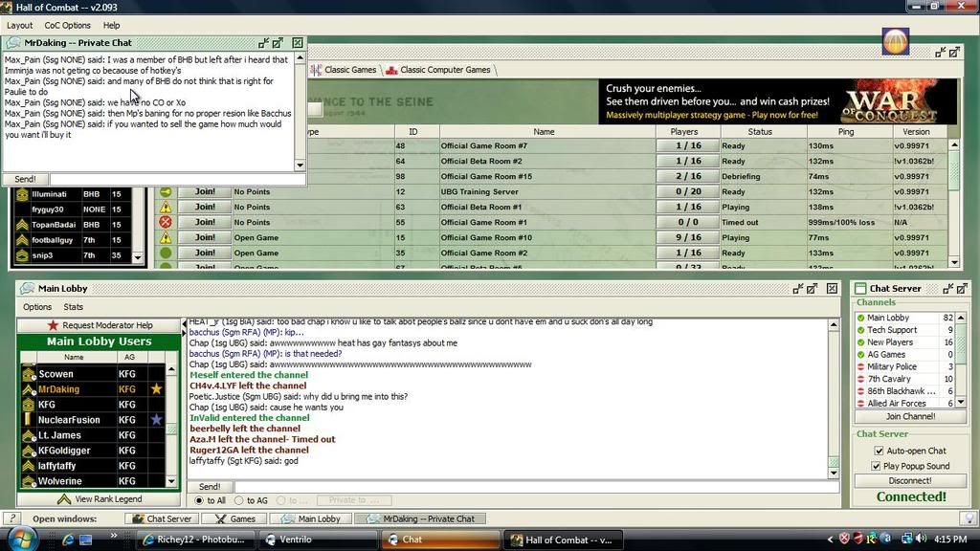
Task: Expand the Stats menu in Main Lobby
Action: [x=73, y=307]
